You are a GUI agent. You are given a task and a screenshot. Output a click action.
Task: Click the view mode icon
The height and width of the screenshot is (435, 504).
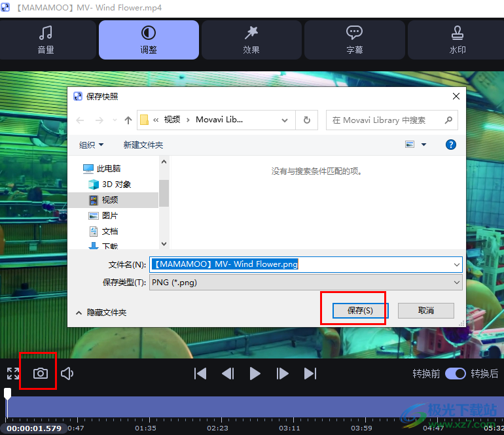(410, 145)
